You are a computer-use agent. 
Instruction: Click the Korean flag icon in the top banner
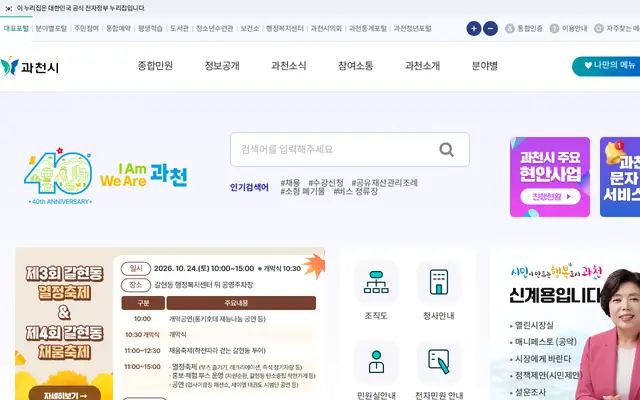(x=9, y=8)
